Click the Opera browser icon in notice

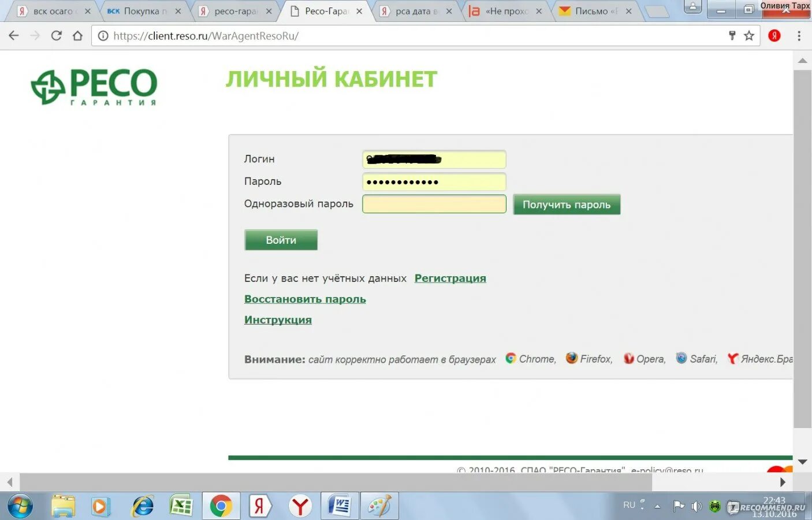click(629, 359)
